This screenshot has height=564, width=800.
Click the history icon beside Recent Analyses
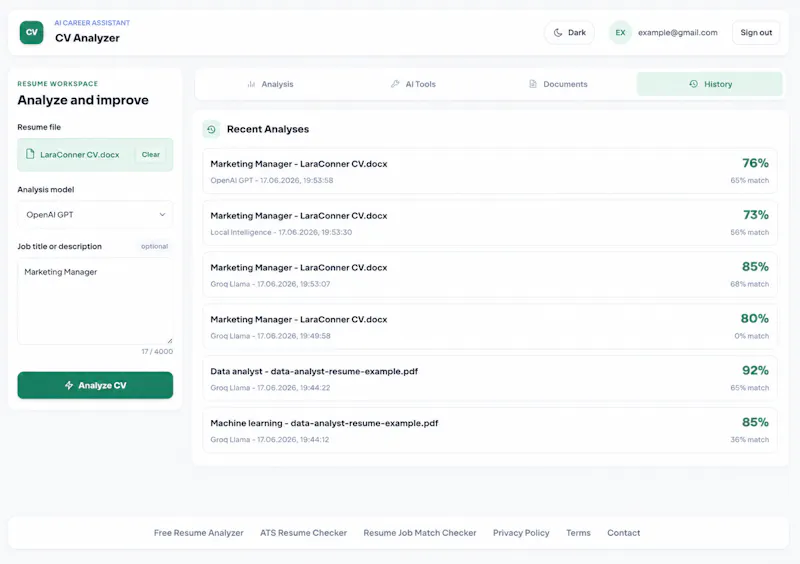coord(211,130)
